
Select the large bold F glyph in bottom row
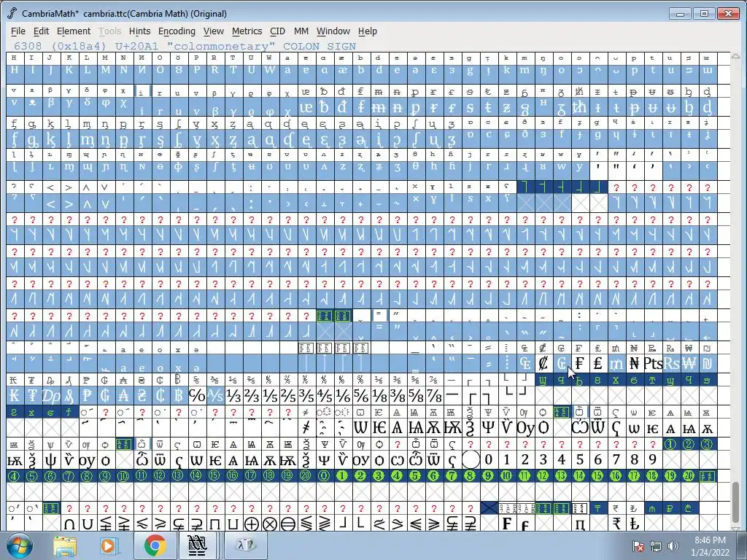507,524
